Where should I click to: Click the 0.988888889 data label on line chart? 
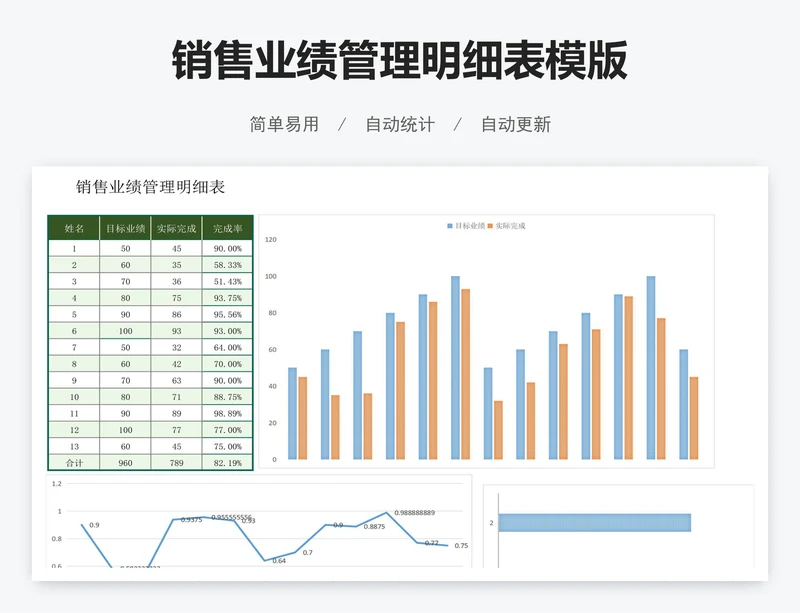click(414, 512)
